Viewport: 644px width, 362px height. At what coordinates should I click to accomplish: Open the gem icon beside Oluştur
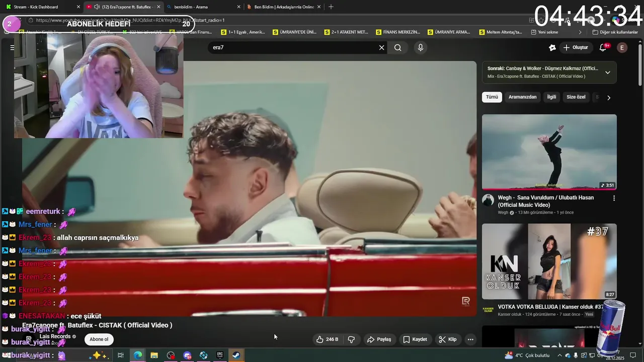[552, 47]
